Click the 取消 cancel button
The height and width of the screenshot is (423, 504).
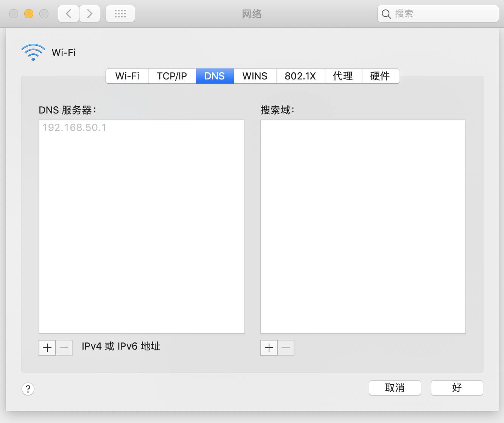pyautogui.click(x=395, y=388)
